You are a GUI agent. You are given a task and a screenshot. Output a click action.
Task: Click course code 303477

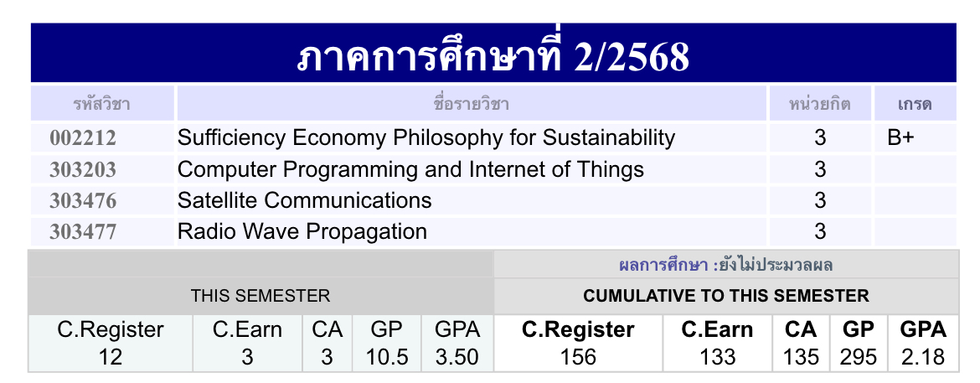[x=83, y=232]
